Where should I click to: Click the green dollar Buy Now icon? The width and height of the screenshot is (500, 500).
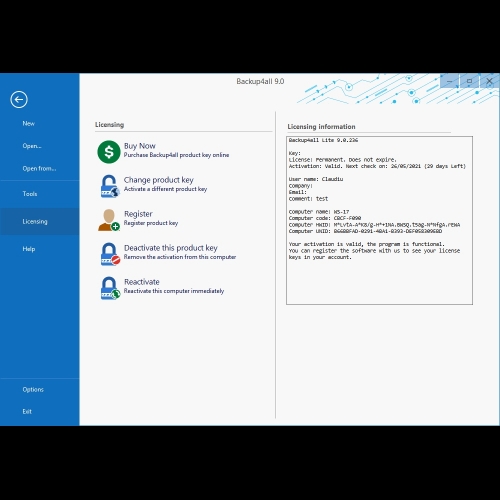pyautogui.click(x=109, y=152)
